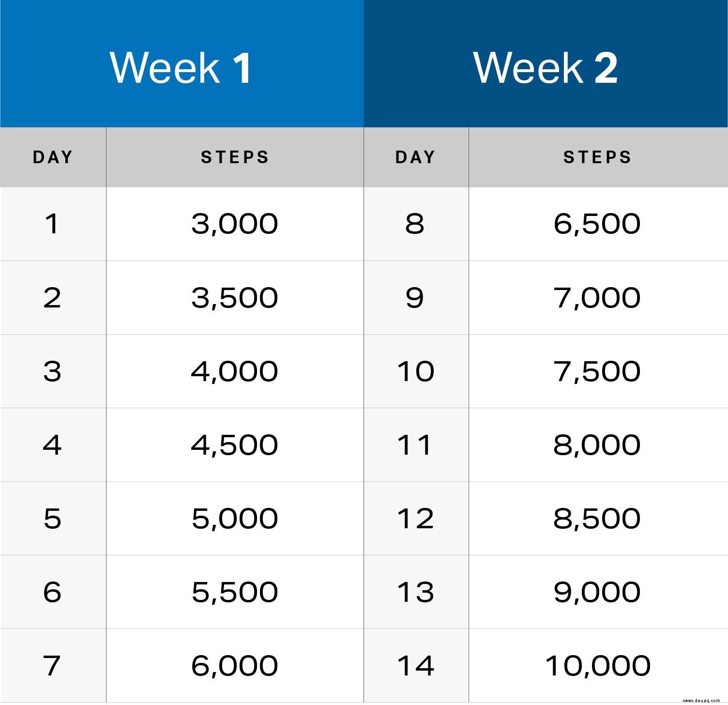Image resolution: width=728 pixels, height=705 pixels.
Task: Click the 10,000 steps cell
Action: (x=598, y=666)
